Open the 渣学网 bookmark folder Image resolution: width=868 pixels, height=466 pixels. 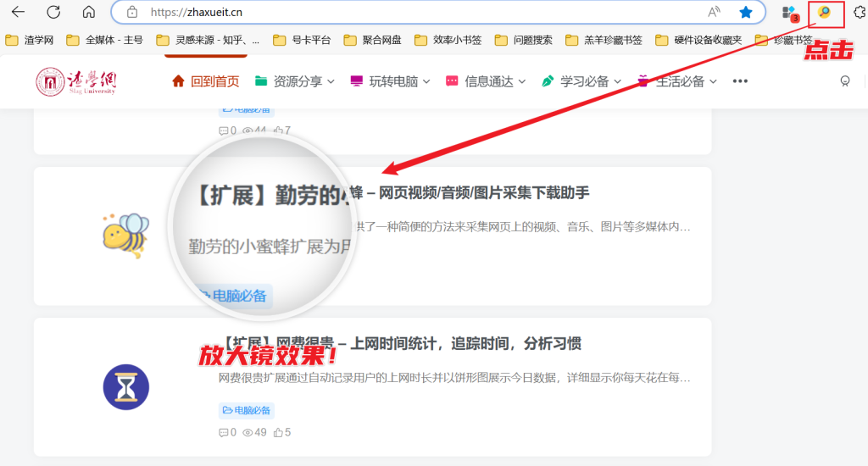(x=30, y=40)
